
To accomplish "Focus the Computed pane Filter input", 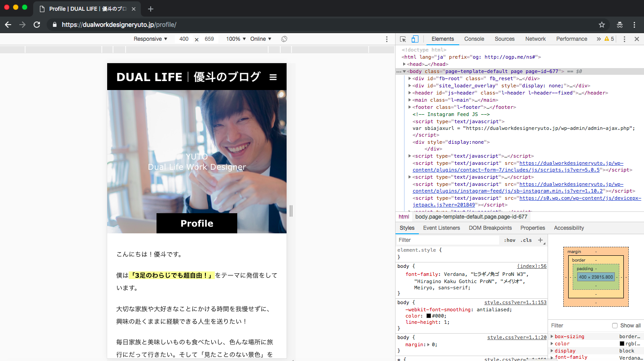I will pyautogui.click(x=579, y=326).
